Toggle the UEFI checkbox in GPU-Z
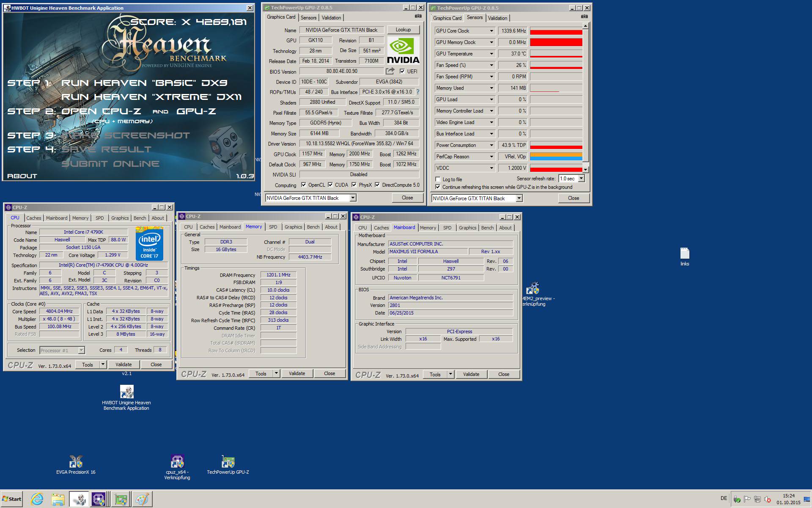This screenshot has height=508, width=812. (x=402, y=71)
